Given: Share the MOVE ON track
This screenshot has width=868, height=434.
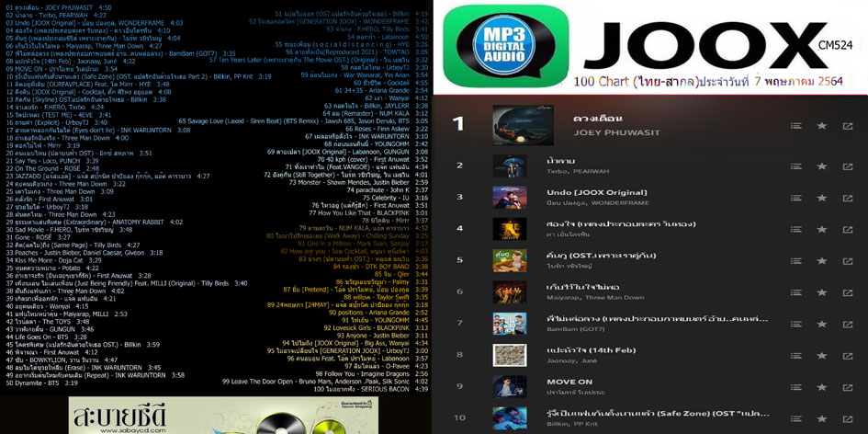Looking at the screenshot, I should click(848, 387).
